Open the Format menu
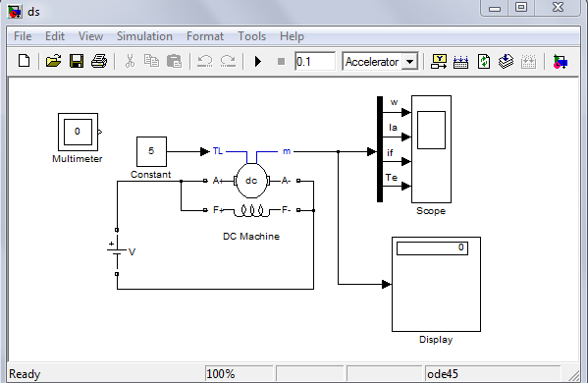The width and height of the screenshot is (588, 383). (x=205, y=36)
